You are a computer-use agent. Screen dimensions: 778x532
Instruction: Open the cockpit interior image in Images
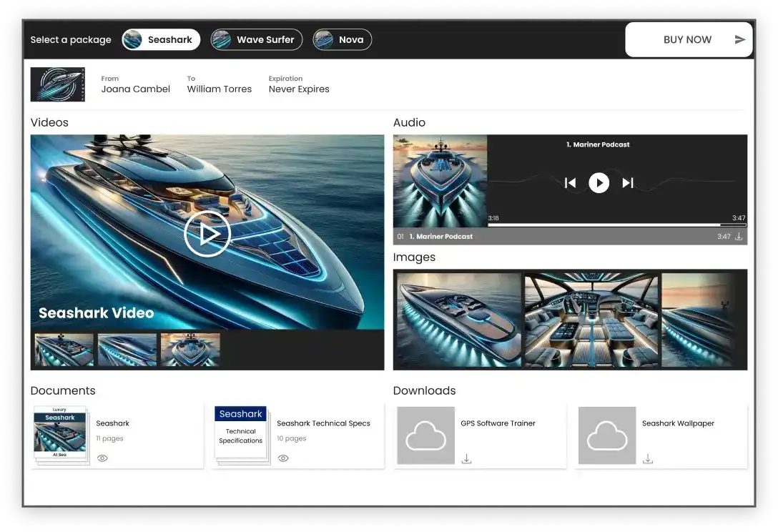(x=590, y=320)
